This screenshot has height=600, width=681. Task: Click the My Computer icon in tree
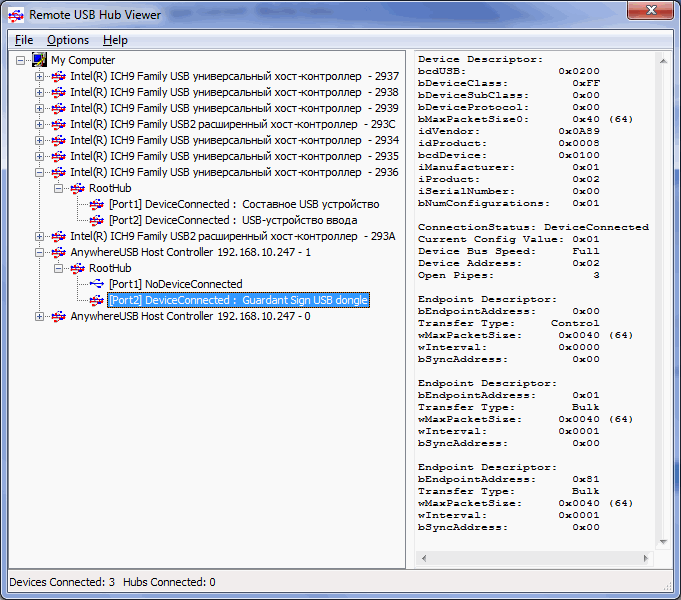click(40, 60)
